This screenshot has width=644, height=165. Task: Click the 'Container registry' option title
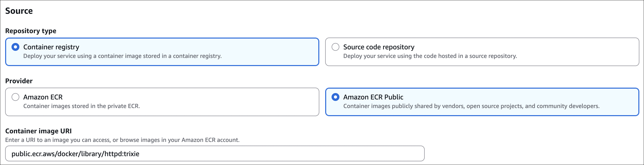51,47
